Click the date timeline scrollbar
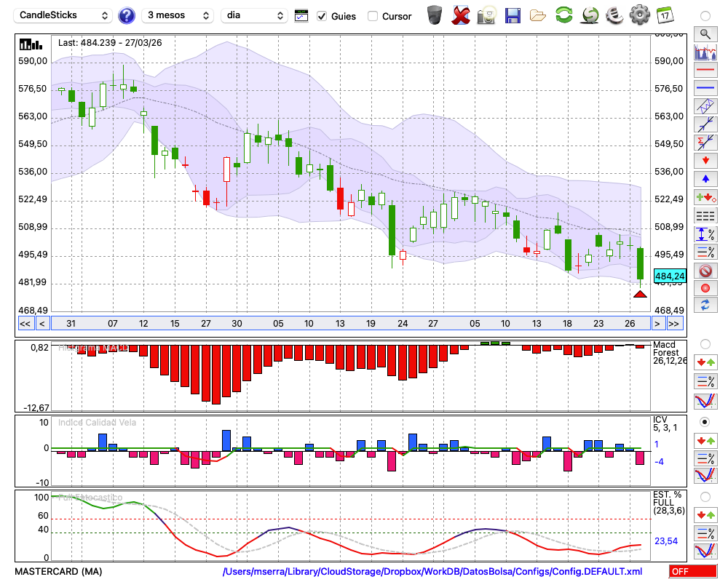Screen dimensions: 728x582 point(349,324)
